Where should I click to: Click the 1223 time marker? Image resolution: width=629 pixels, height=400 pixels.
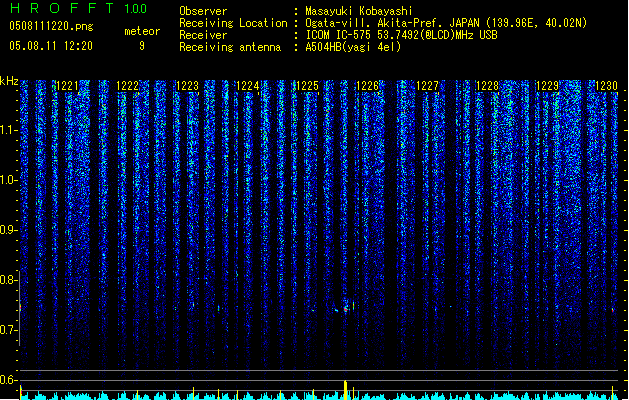[187, 85]
